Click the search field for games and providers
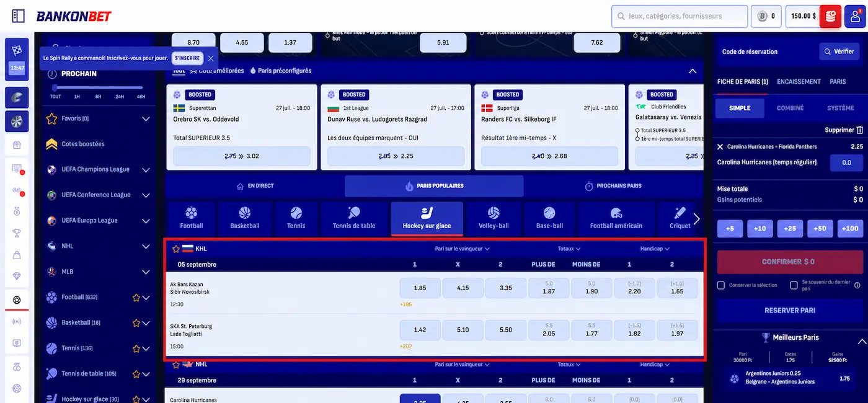868x403 pixels. pyautogui.click(x=680, y=16)
